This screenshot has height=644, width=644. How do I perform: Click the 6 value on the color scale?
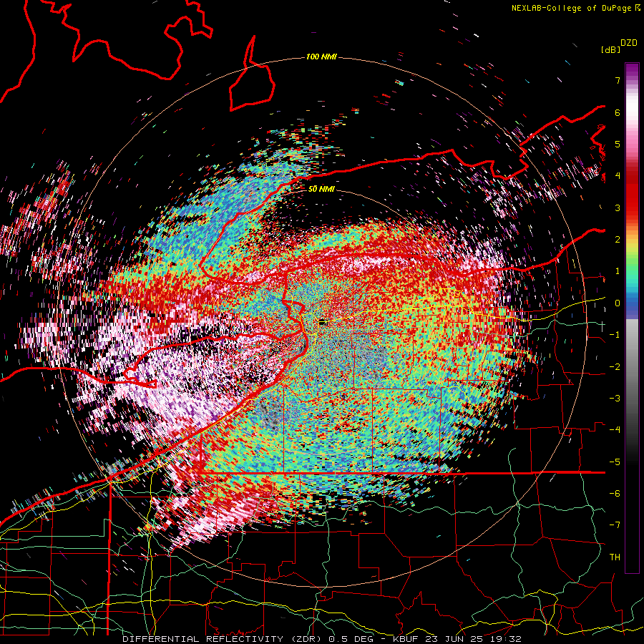(x=618, y=112)
